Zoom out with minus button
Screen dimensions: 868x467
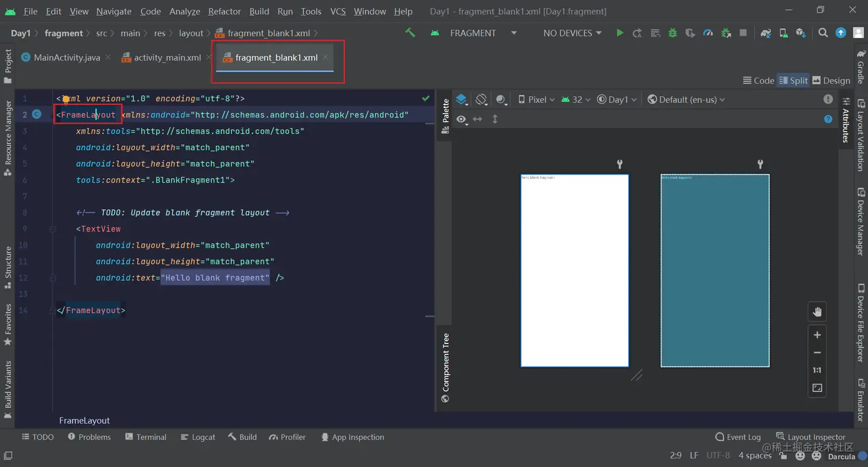817,353
